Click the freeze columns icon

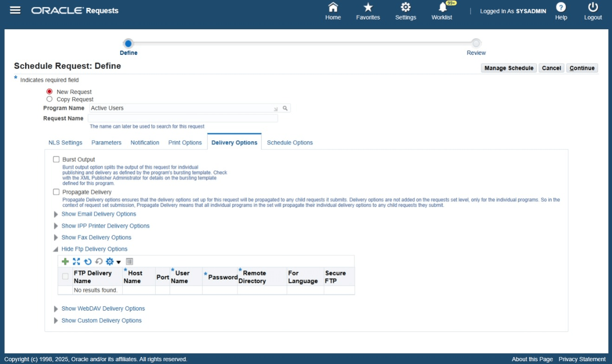click(x=128, y=261)
